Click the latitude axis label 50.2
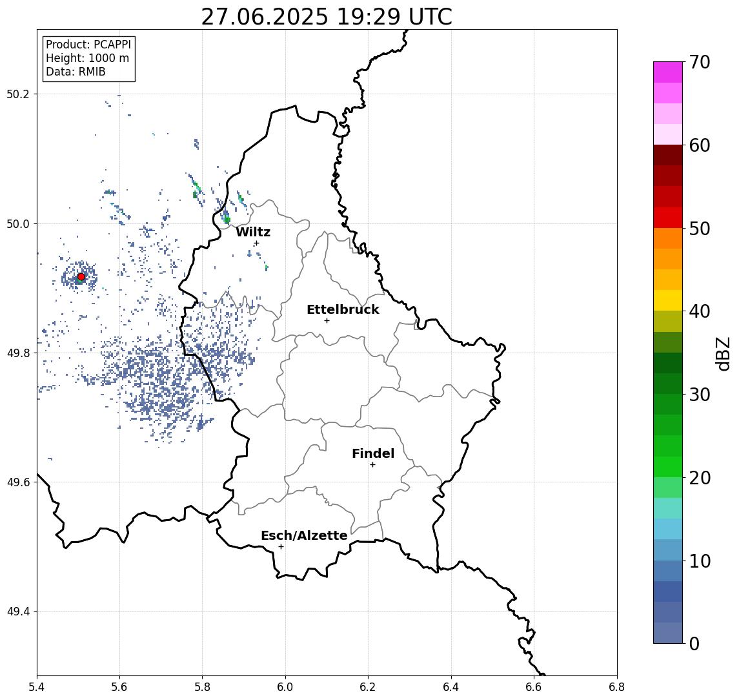Screen dimensions: 739x700 [17, 94]
